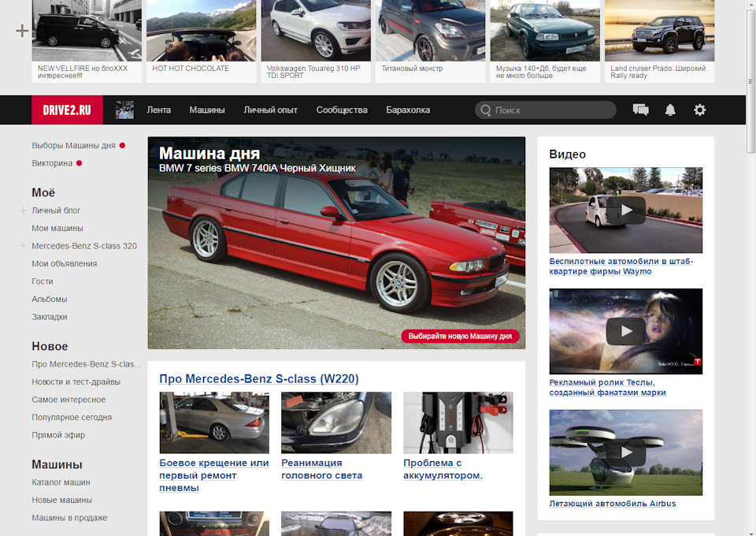The width and height of the screenshot is (756, 536).
Task: Open Закладки in the sidebar
Action: coord(49,317)
